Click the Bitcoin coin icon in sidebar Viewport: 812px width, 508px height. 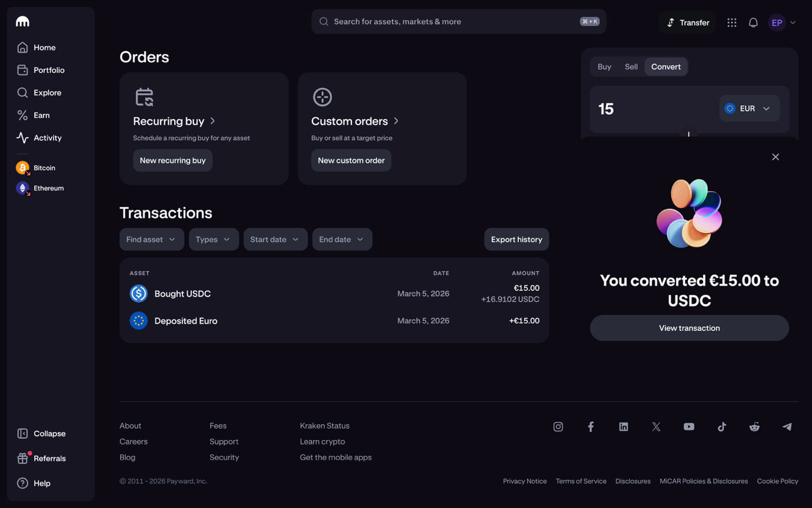[x=22, y=168]
